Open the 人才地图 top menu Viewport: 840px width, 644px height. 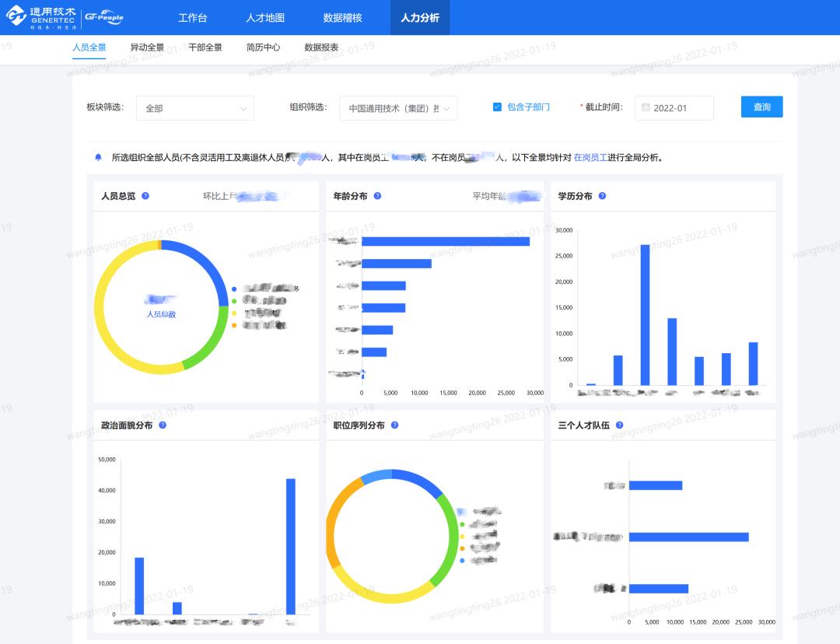tap(265, 18)
